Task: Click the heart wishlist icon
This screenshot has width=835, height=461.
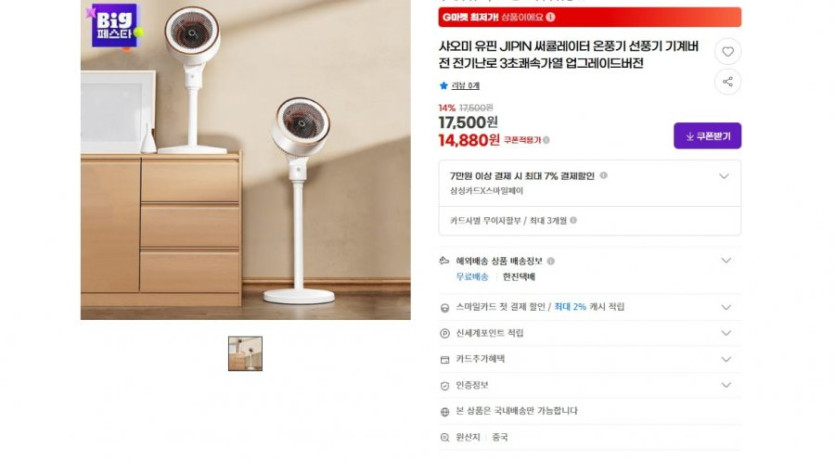Action: coord(727,52)
